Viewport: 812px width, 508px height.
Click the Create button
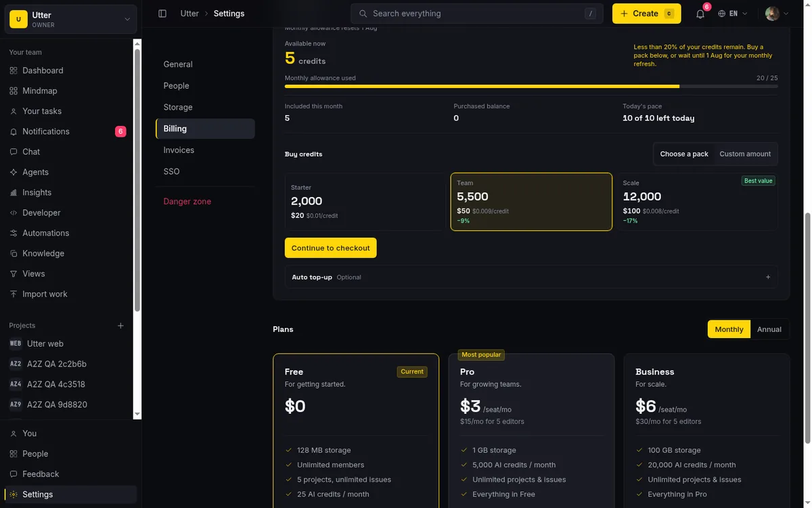tap(646, 14)
